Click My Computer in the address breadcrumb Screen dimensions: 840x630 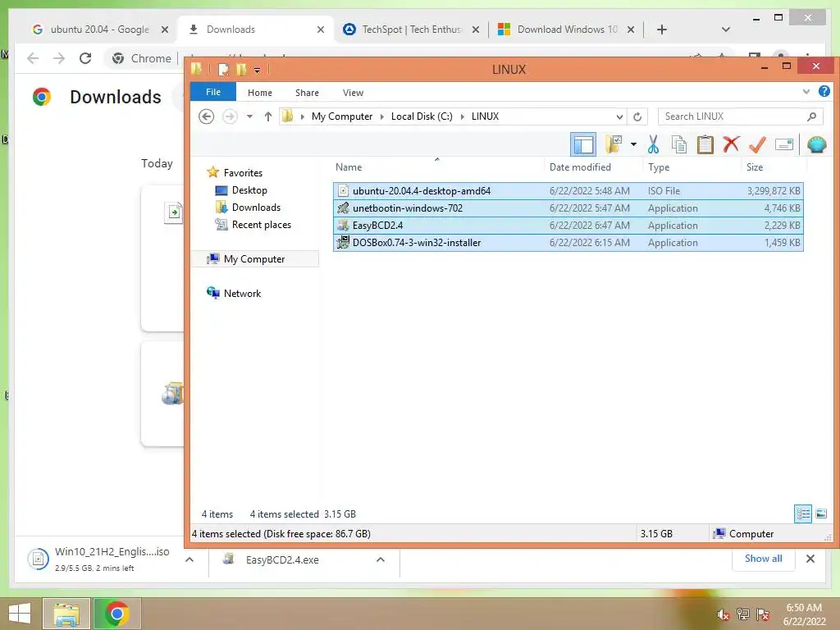(342, 116)
